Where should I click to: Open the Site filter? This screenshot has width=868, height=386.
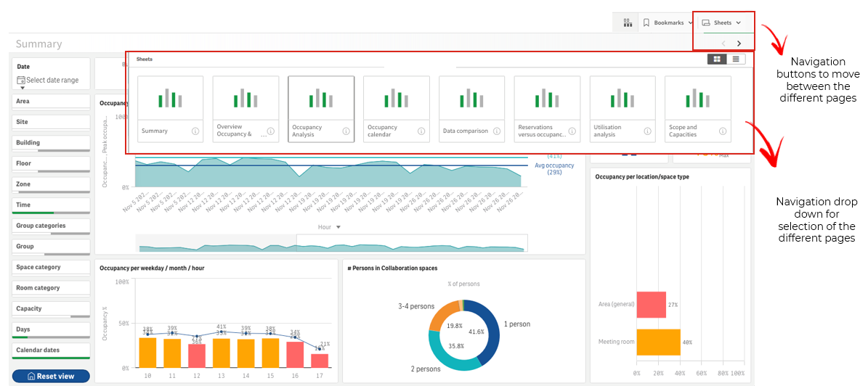pos(51,122)
